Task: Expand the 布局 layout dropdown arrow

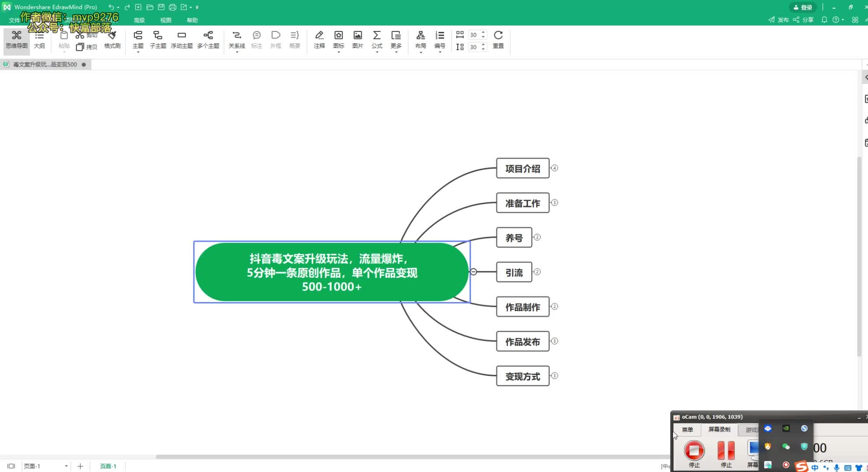Action: coord(420,52)
